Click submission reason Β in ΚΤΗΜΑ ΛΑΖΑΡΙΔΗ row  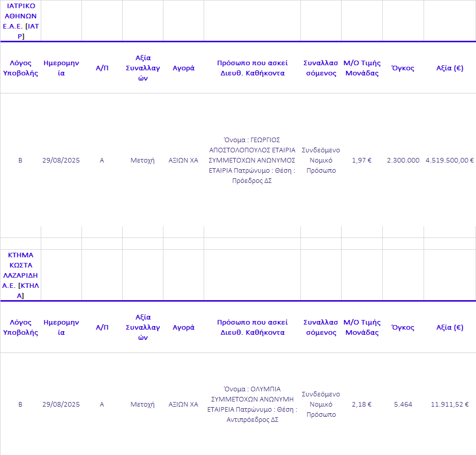[20, 405]
